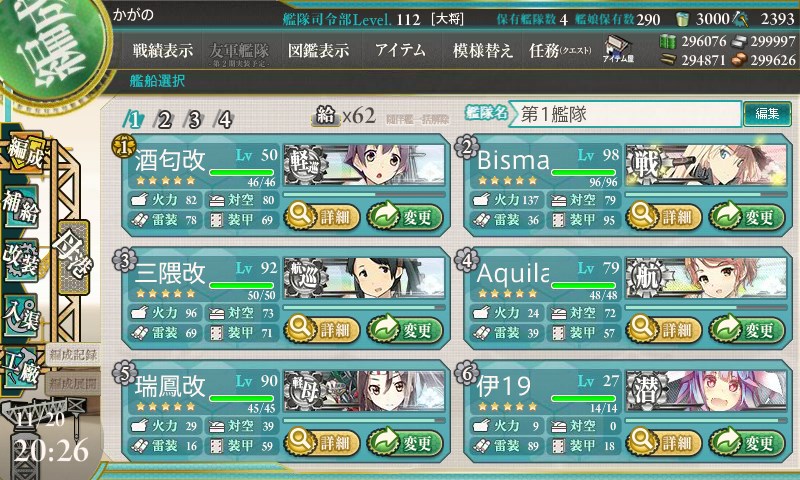This screenshot has height=480, width=800.
Task: Open the 戦績表示 menu
Action: pyautogui.click(x=163, y=50)
